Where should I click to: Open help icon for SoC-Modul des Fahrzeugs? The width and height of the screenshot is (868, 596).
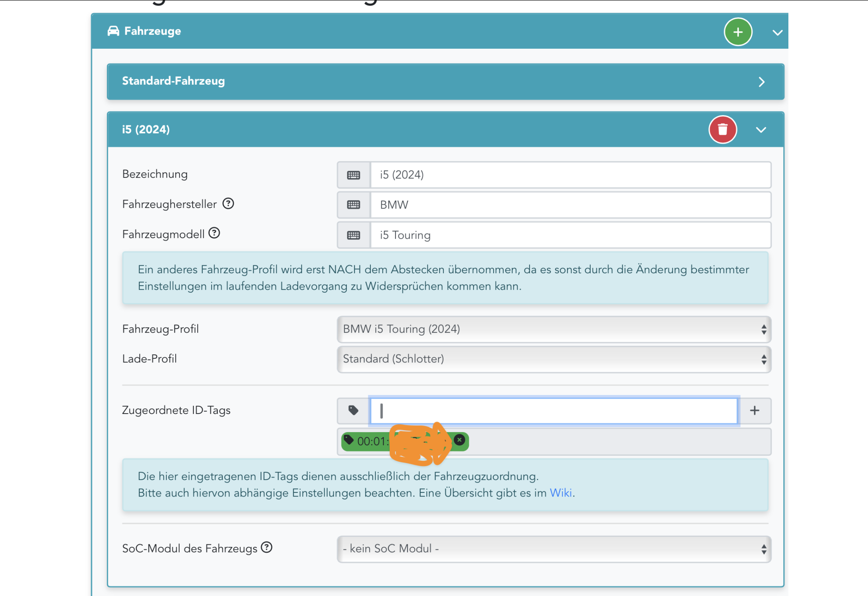tap(266, 547)
